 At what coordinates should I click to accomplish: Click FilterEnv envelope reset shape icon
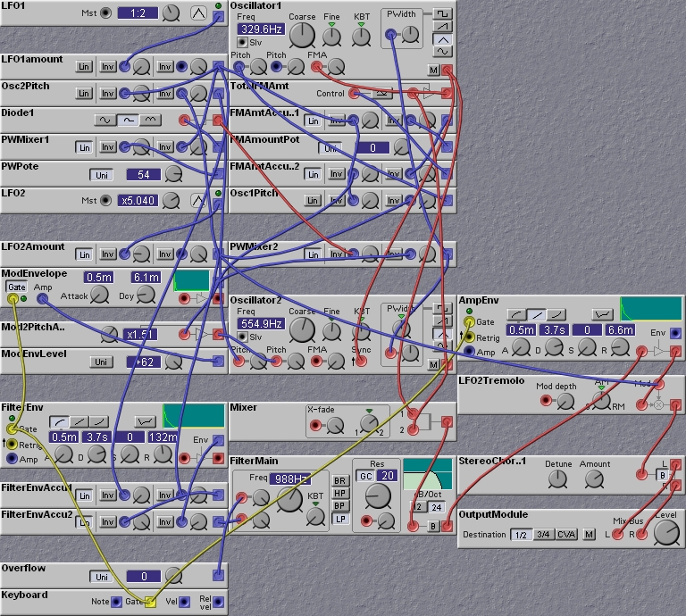[145, 421]
